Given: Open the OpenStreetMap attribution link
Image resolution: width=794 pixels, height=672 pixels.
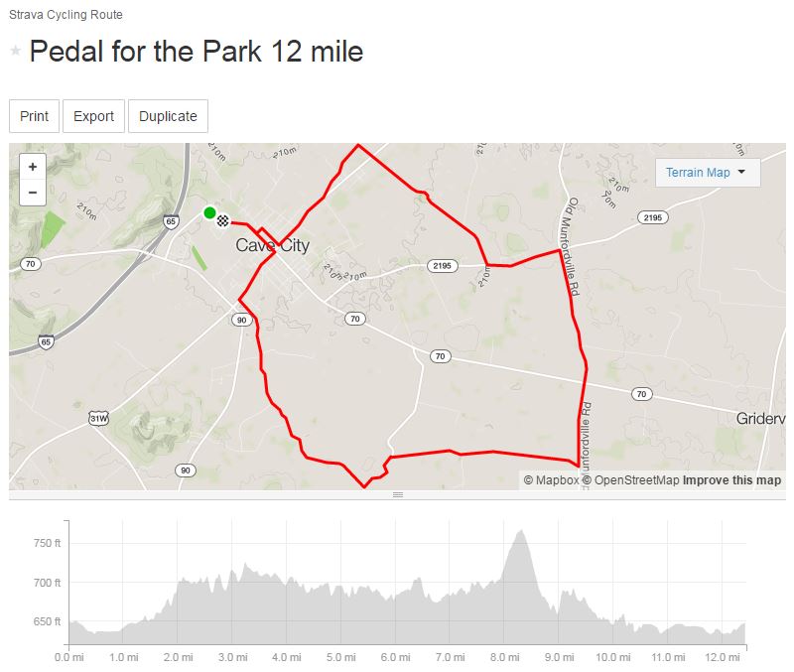Looking at the screenshot, I should pyautogui.click(x=631, y=480).
